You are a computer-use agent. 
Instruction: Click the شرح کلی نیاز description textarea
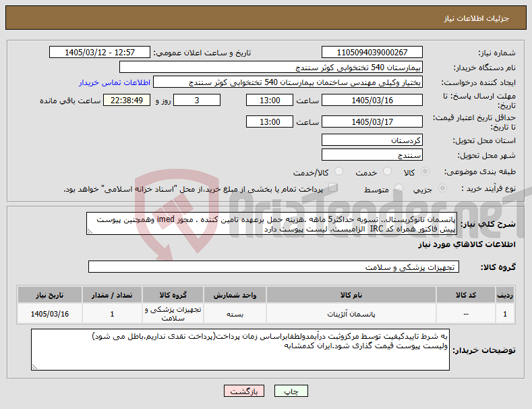pos(272,223)
